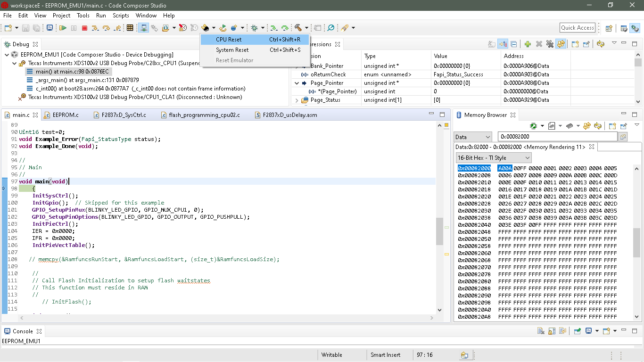This screenshot has width=644, height=362.
Task: Click the Quick Access box
Action: [578, 28]
